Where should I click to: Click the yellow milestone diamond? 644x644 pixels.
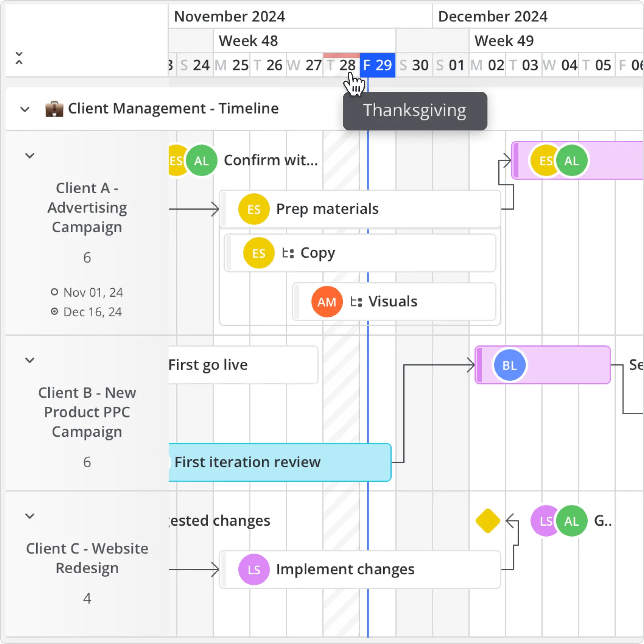(x=488, y=520)
